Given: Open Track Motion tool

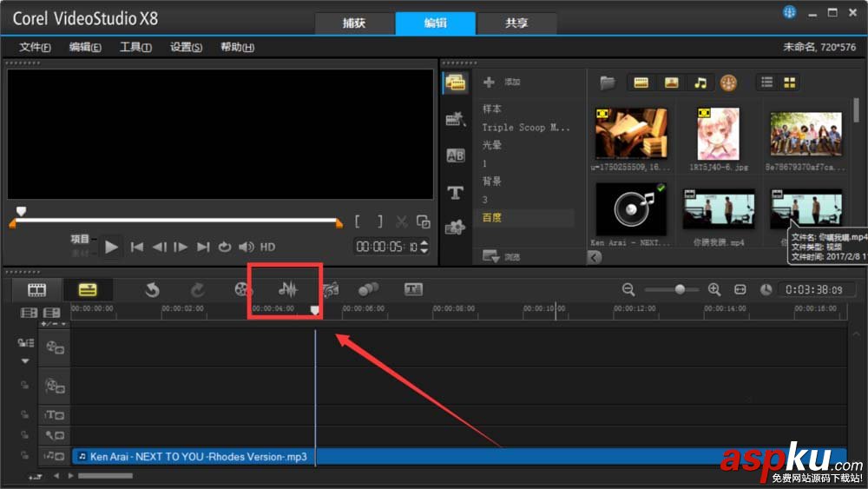Looking at the screenshot, I should click(x=368, y=289).
